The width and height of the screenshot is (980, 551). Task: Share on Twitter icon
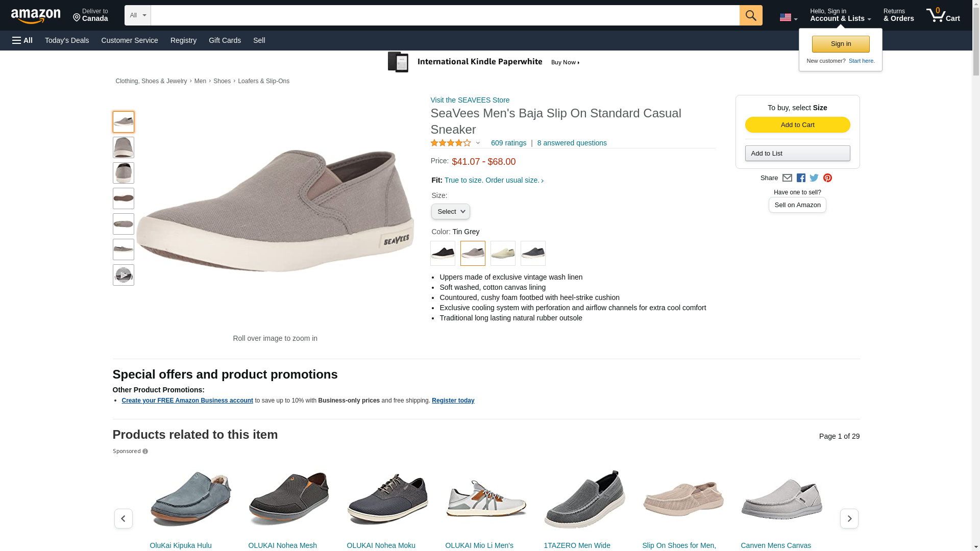814,178
